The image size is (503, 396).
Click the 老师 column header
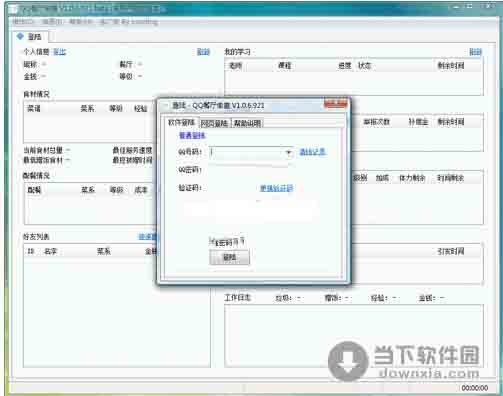point(235,66)
